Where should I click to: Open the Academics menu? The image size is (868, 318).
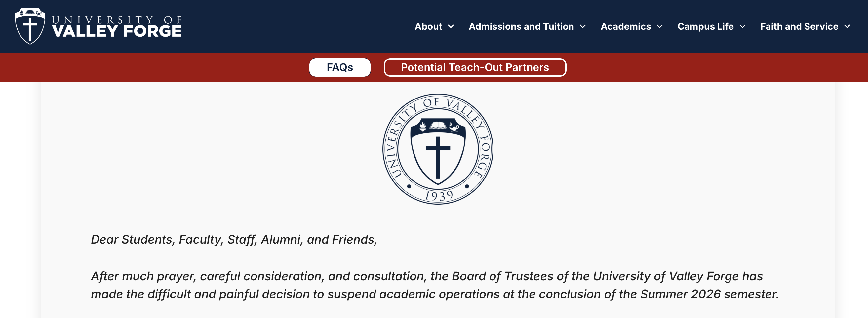click(x=626, y=27)
